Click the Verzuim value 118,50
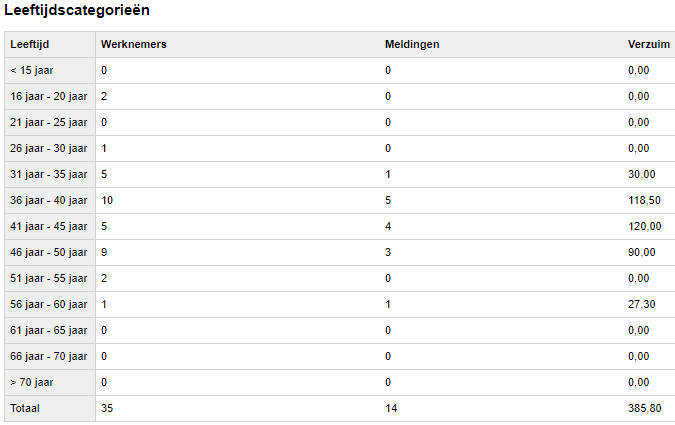 [x=645, y=200]
